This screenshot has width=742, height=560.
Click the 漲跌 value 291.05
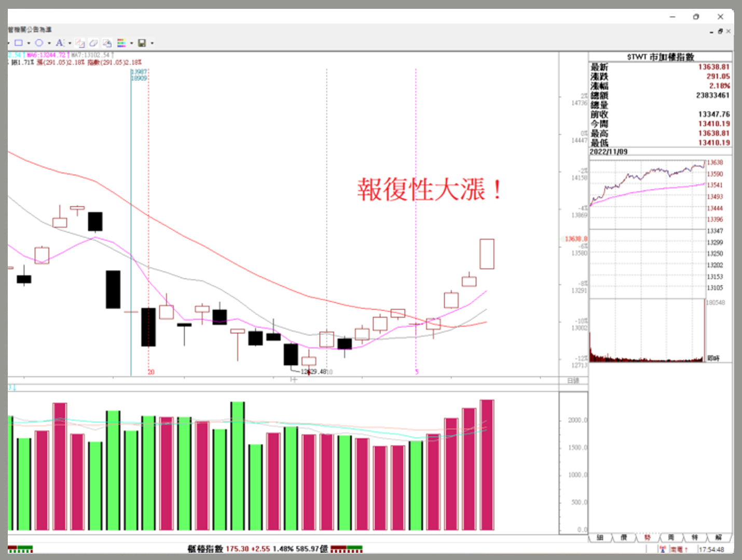pos(718,76)
